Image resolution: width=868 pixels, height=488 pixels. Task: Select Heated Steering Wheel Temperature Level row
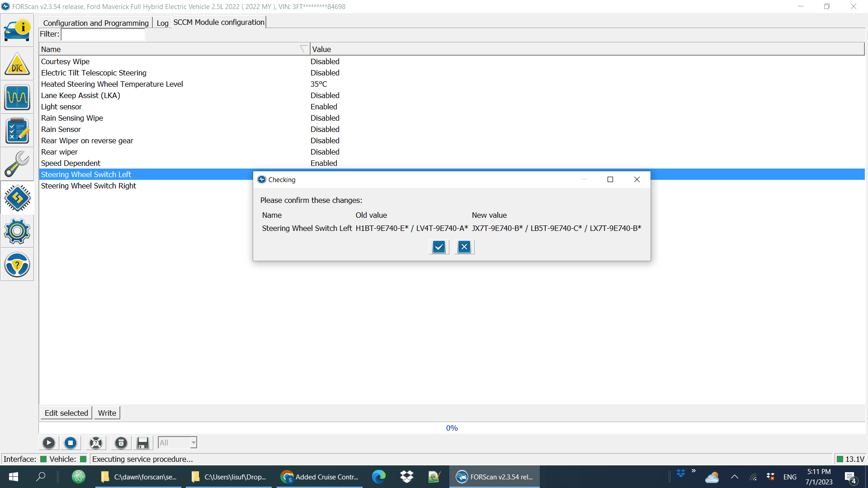(452, 84)
